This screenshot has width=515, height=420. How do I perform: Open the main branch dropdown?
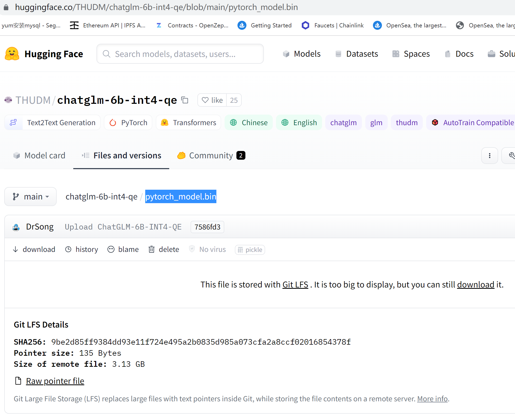(31, 197)
